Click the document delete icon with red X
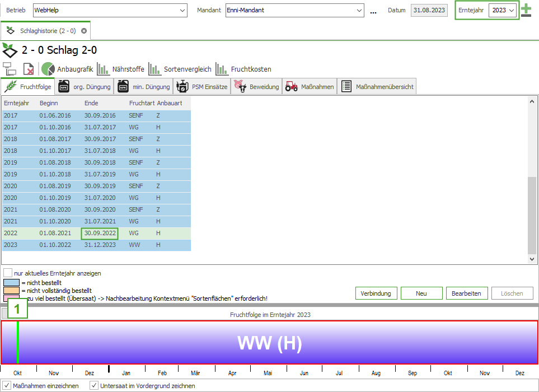Screen dimensions: 539x392 pos(28,69)
